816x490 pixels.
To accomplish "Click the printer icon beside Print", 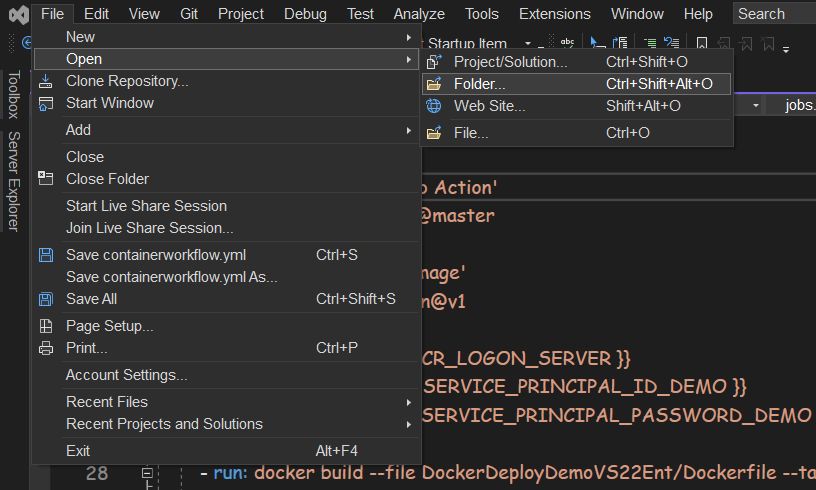I will 45,348.
